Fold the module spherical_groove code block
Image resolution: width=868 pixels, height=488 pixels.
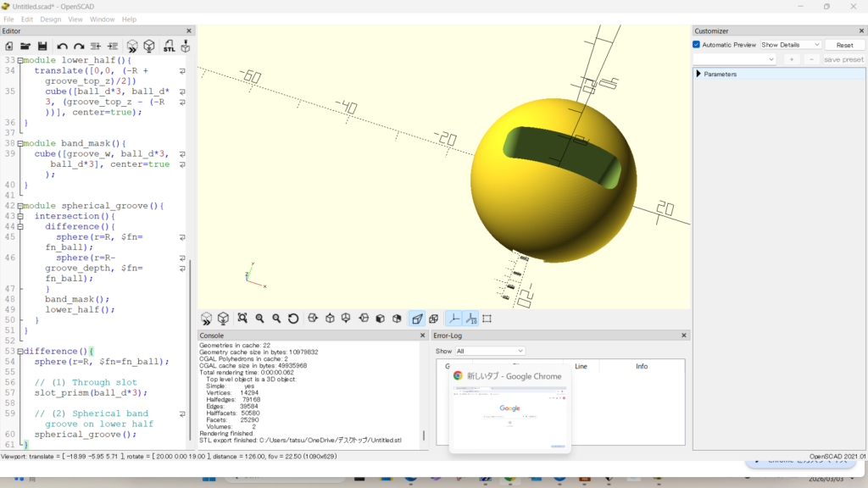point(19,206)
